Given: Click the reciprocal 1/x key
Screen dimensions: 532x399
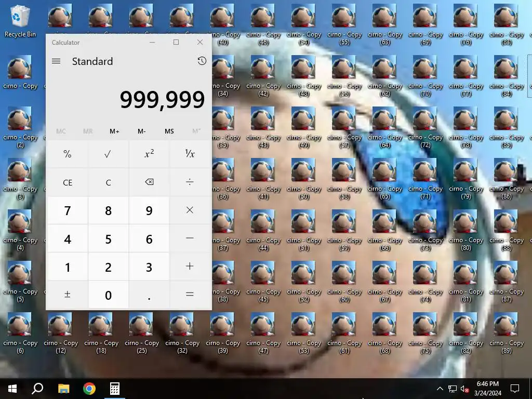Looking at the screenshot, I should click(x=190, y=154).
